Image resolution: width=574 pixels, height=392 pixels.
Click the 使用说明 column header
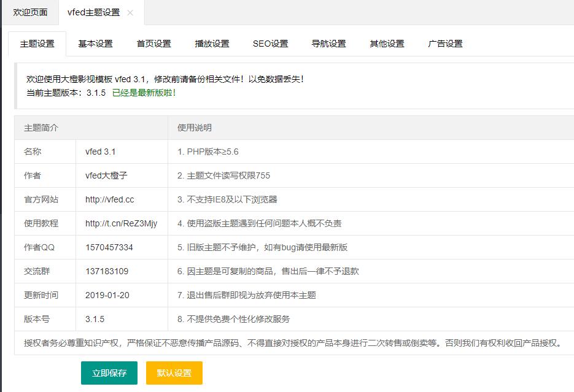click(195, 128)
